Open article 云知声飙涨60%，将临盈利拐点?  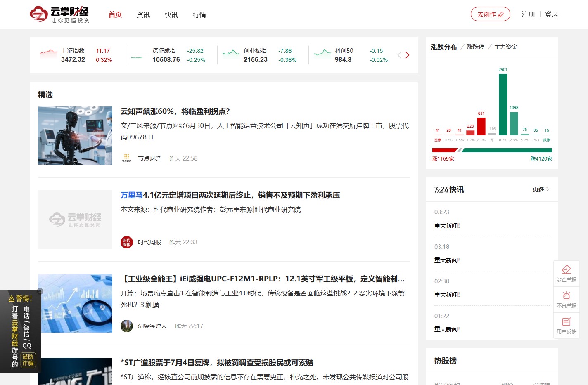tap(175, 111)
